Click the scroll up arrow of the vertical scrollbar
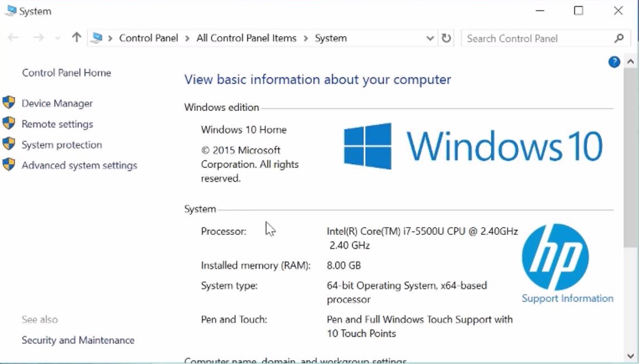The image size is (639, 364). 631,62
